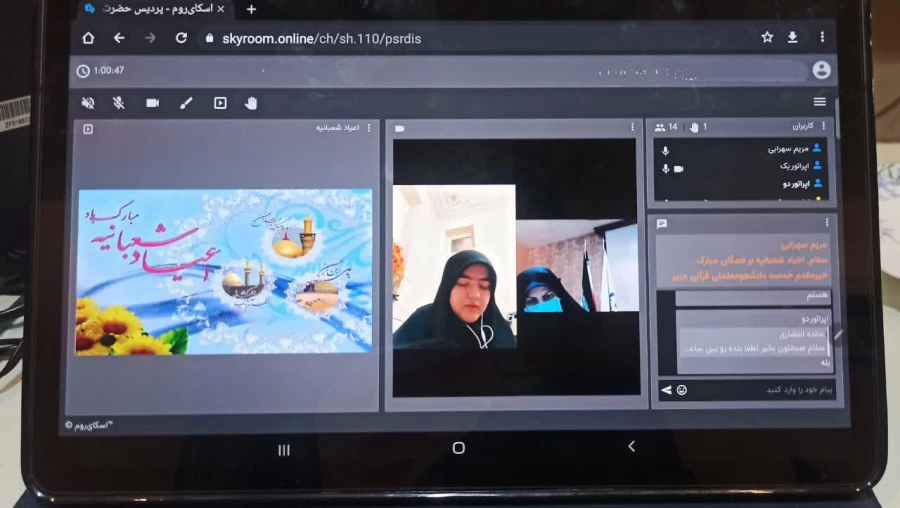Select user اپراتور یک in users list
The width and height of the screenshot is (900, 508).
tap(792, 166)
